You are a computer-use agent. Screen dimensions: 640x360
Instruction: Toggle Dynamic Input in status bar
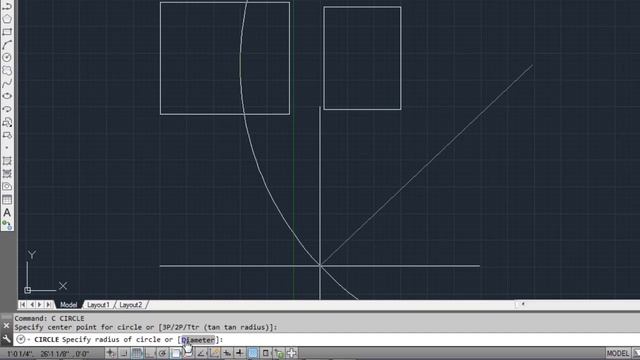[227, 353]
